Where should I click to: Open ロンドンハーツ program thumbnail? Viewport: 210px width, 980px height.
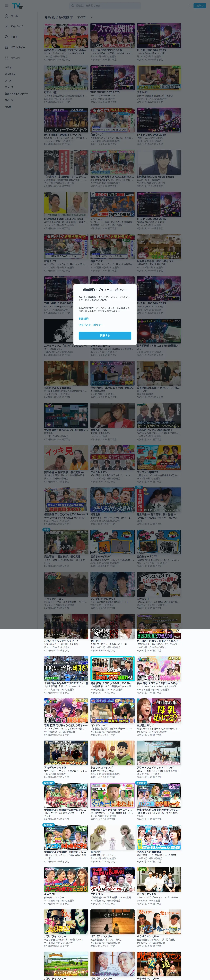click(x=112, y=711)
